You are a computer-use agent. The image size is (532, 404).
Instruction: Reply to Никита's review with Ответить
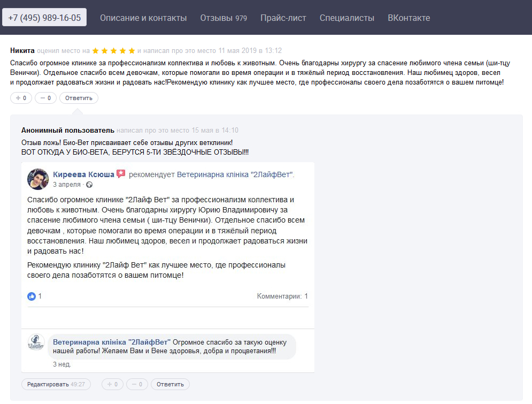(79, 98)
